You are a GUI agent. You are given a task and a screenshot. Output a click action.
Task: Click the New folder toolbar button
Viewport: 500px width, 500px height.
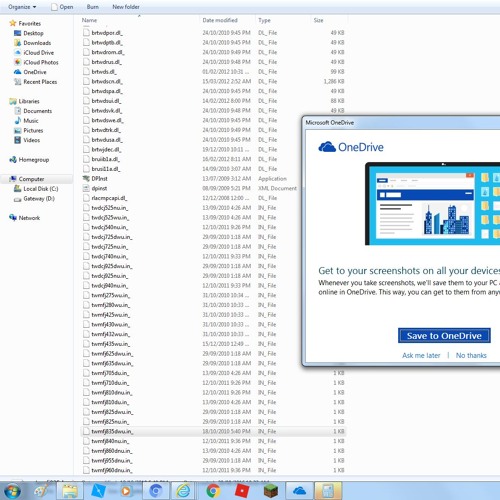tap(126, 7)
